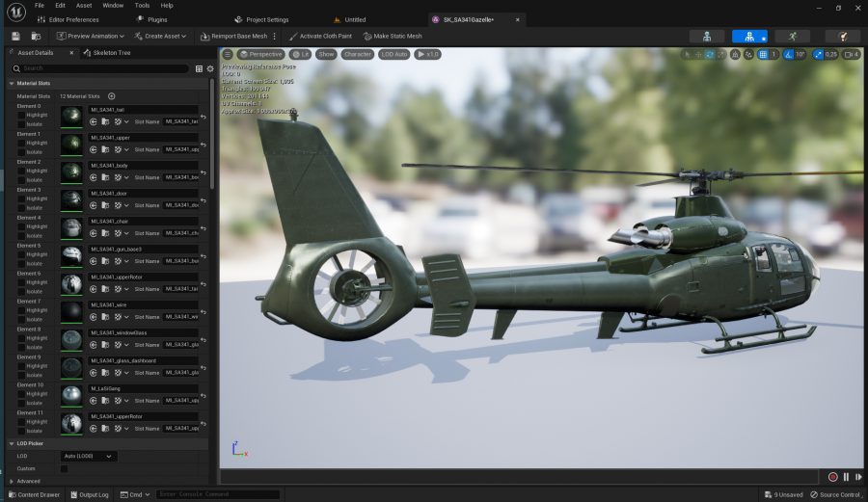Click the MI_SA341_body material thumbnail

[71, 172]
